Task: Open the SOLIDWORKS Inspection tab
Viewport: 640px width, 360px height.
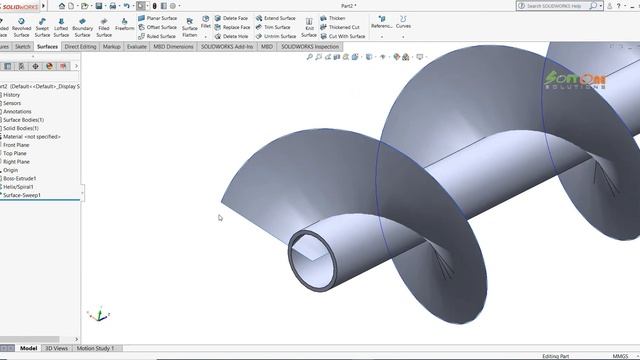Action: 310,47
